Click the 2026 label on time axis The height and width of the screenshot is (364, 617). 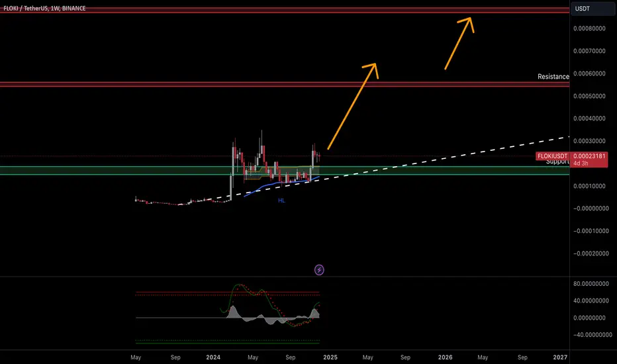pyautogui.click(x=445, y=357)
